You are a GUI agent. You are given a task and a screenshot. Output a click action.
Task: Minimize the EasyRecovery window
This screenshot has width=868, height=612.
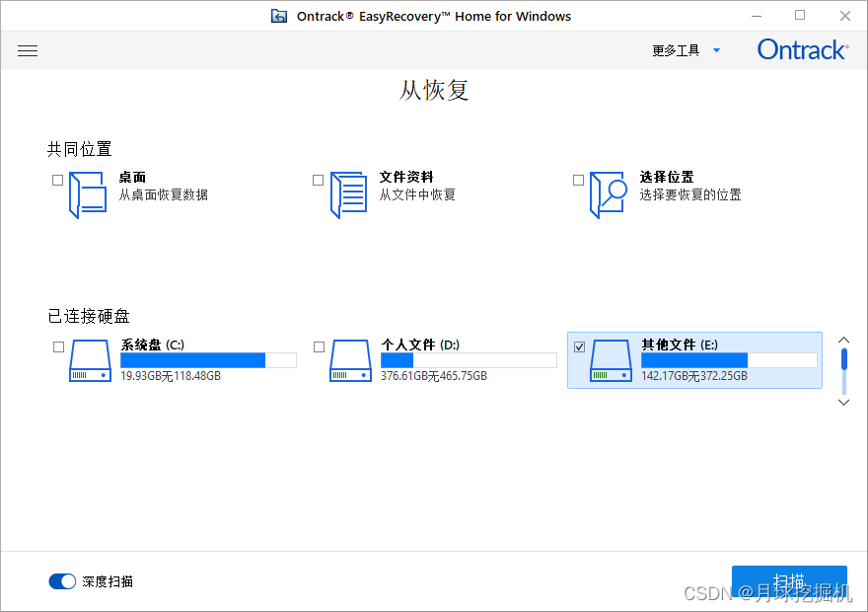(x=757, y=16)
